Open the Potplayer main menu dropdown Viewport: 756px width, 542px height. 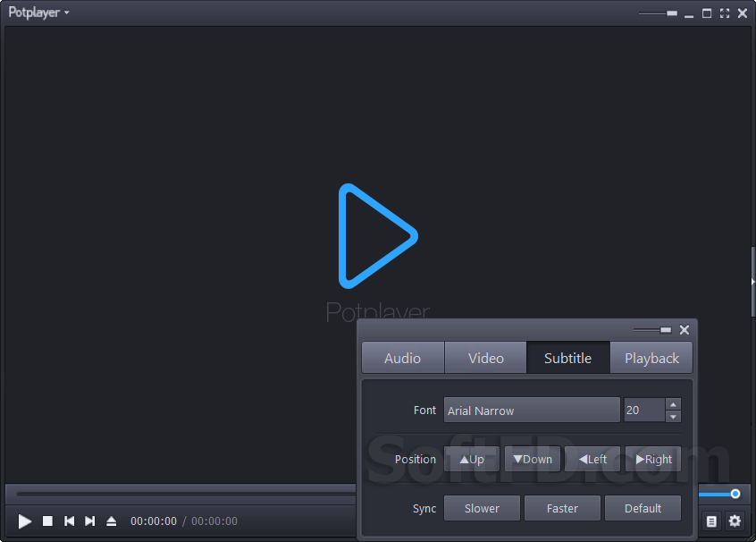[x=39, y=12]
